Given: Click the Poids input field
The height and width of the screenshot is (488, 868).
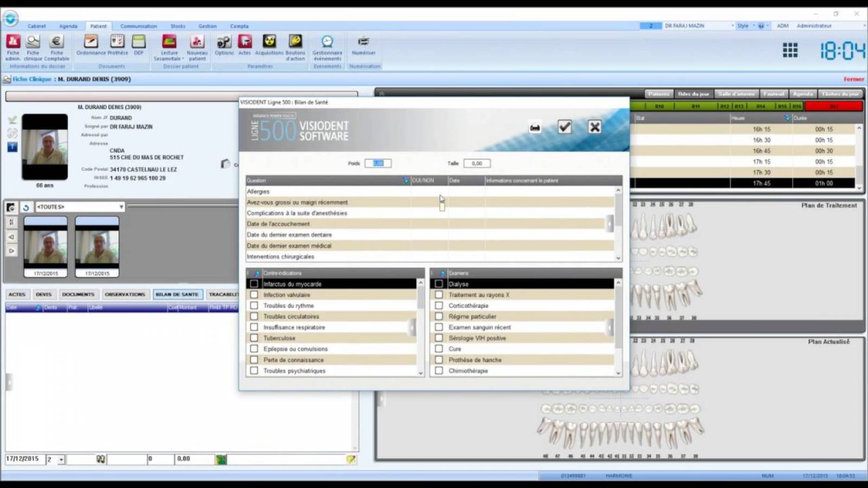Looking at the screenshot, I should click(x=378, y=163).
